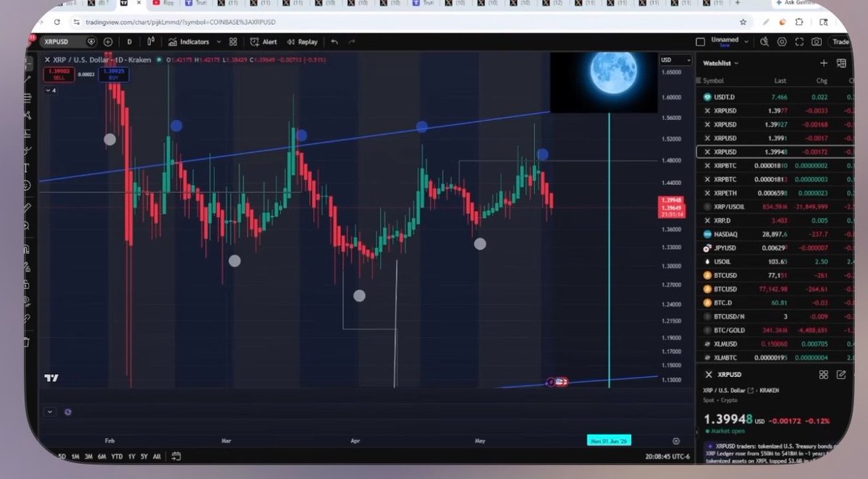Select the zoom in tool
The height and width of the screenshot is (479, 868).
tap(27, 226)
